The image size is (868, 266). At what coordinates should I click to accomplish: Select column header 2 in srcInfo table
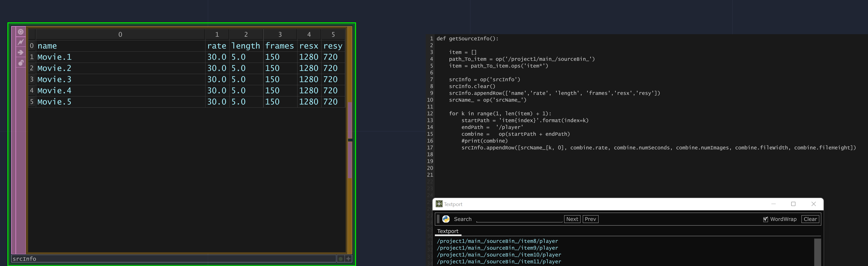point(246,34)
